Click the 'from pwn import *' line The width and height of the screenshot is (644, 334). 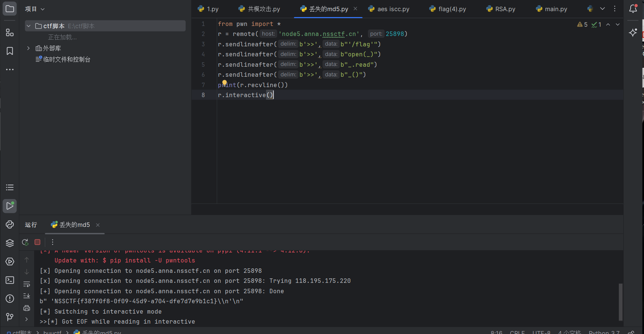pyautogui.click(x=249, y=24)
